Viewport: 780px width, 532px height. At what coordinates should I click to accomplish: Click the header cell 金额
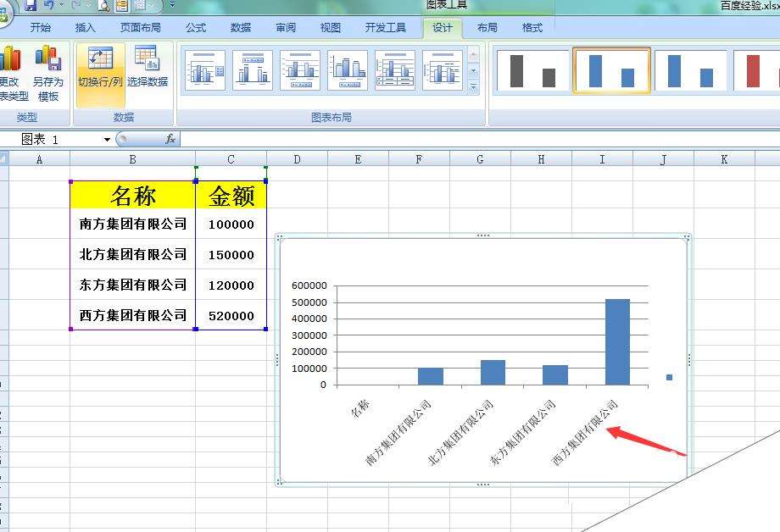tap(231, 195)
